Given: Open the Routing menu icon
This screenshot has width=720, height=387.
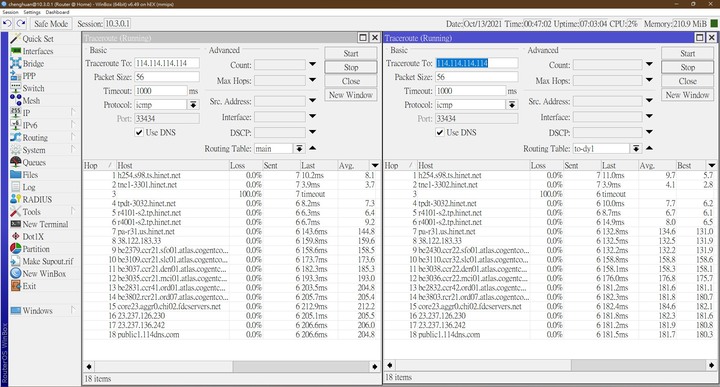Looking at the screenshot, I should click(16, 137).
